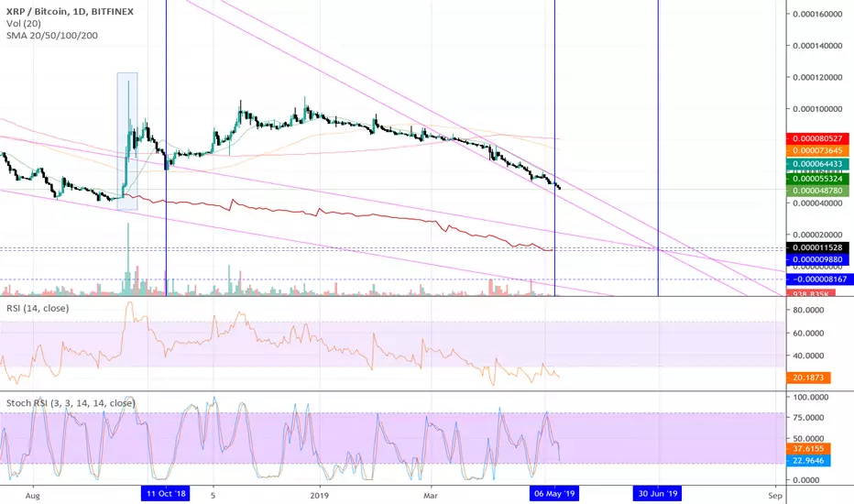Click the 5 label on the time axis
Image resolution: width=854 pixels, height=504 pixels.
point(213,495)
